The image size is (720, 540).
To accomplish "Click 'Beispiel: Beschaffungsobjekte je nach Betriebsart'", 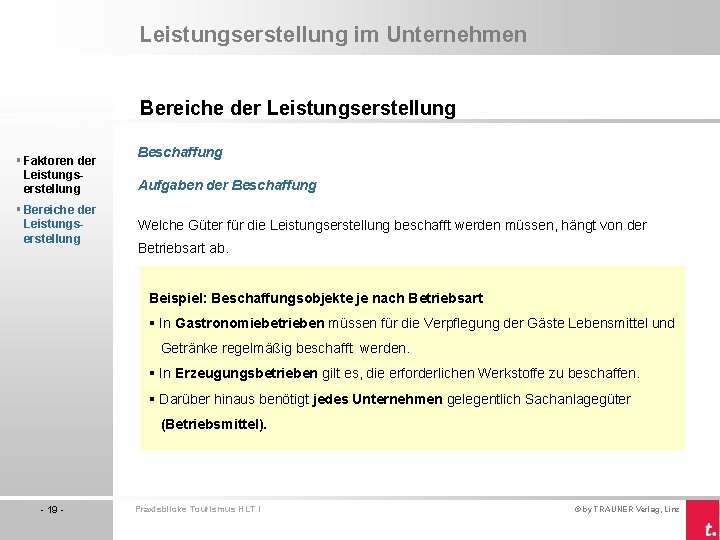I will point(316,298).
